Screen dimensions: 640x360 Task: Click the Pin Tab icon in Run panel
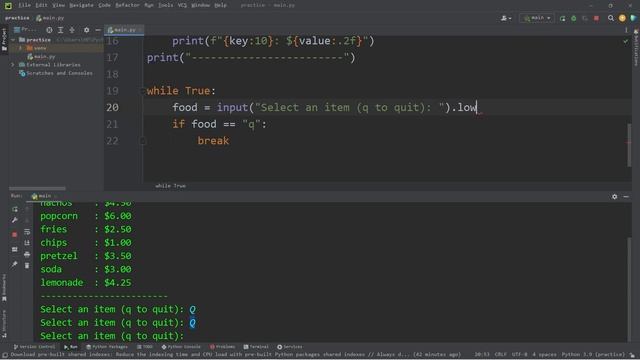coord(15,264)
